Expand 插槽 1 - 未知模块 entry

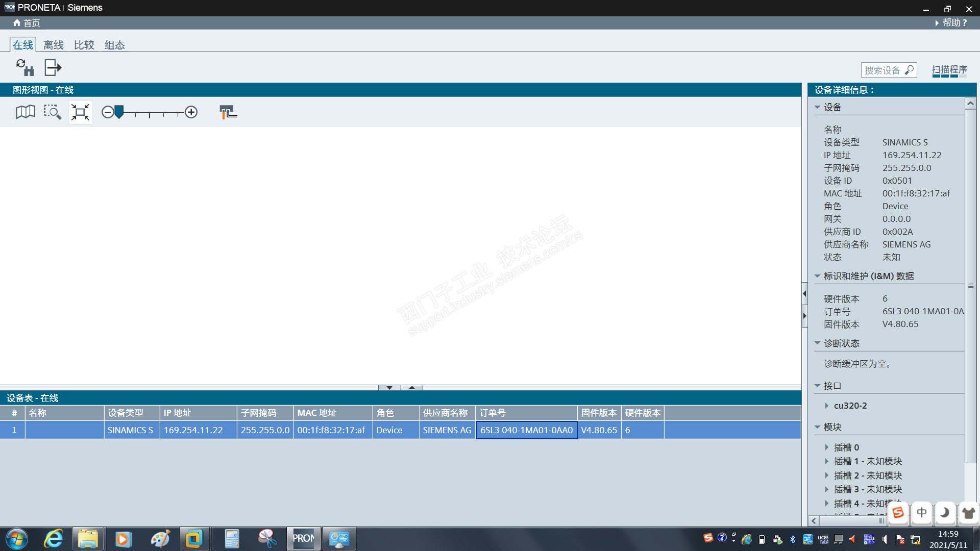pos(826,461)
